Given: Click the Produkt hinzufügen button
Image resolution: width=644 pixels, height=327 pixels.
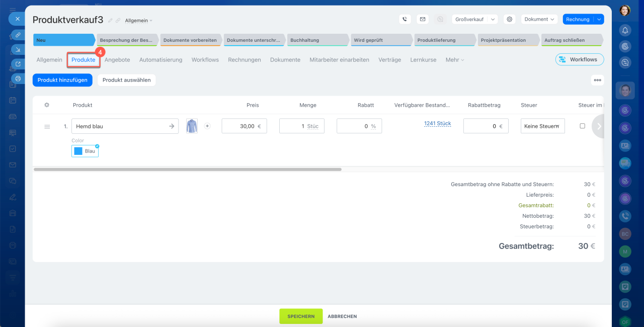Looking at the screenshot, I should 62,80.
